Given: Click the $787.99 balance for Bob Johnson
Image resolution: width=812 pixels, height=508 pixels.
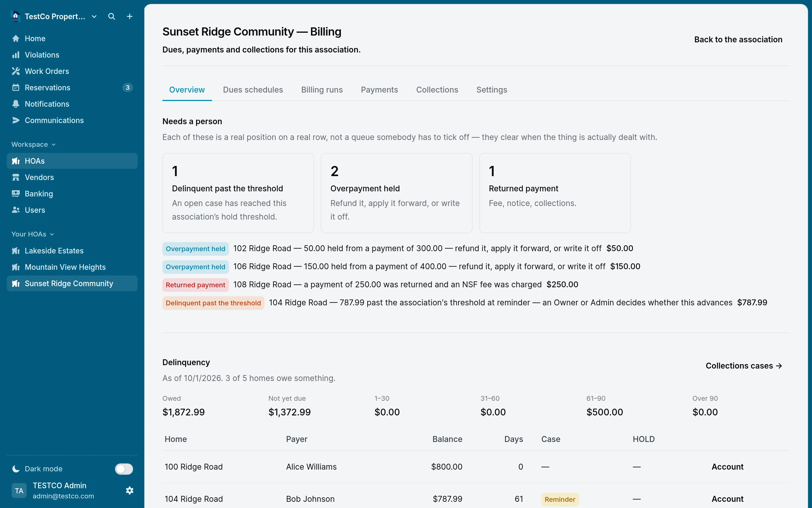Looking at the screenshot, I should 448,499.
